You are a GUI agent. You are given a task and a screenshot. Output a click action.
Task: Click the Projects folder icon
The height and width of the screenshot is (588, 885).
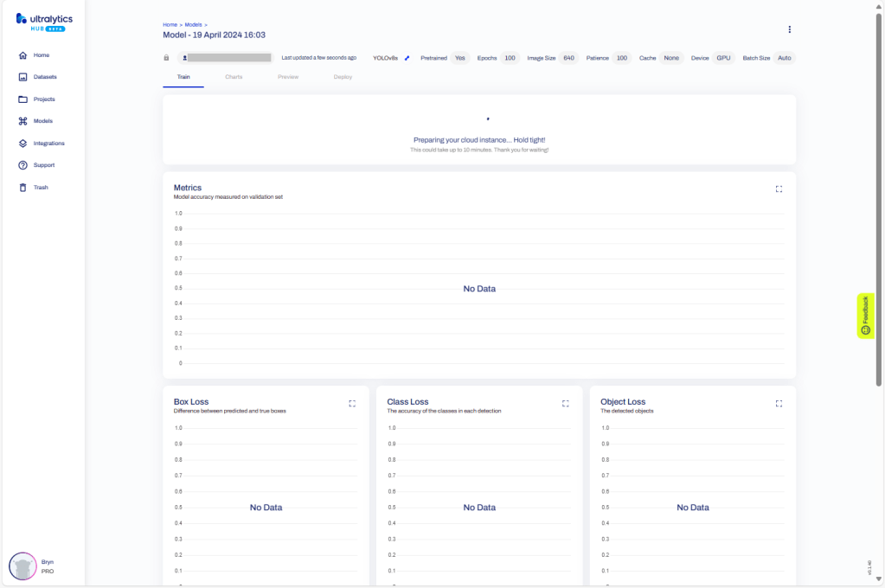tap(23, 99)
